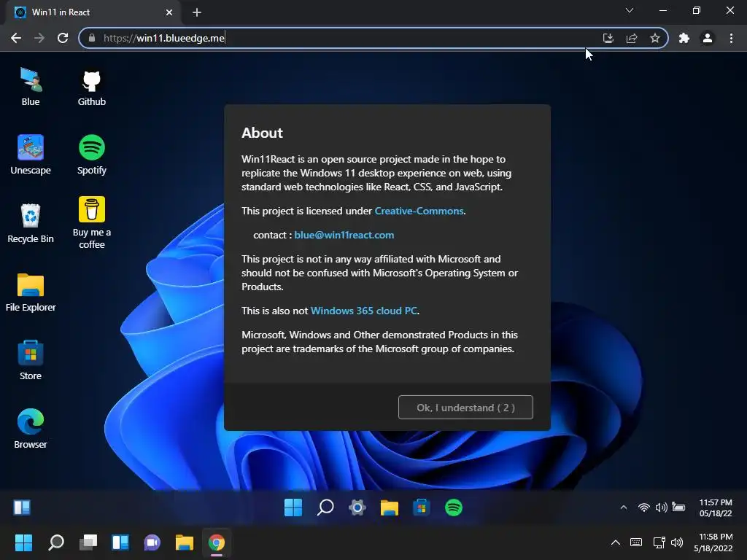747x560 pixels.
Task: Click install app icon in address bar
Action: click(x=608, y=38)
